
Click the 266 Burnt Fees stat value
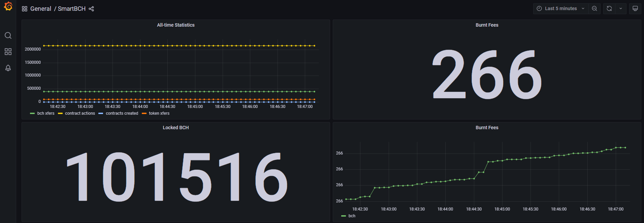(x=487, y=74)
